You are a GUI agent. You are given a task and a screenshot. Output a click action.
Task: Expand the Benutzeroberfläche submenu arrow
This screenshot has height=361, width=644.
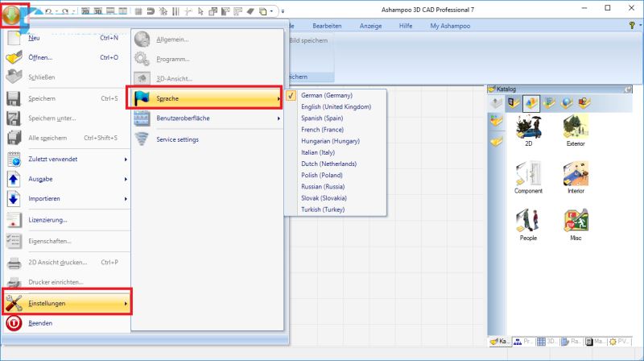(279, 118)
